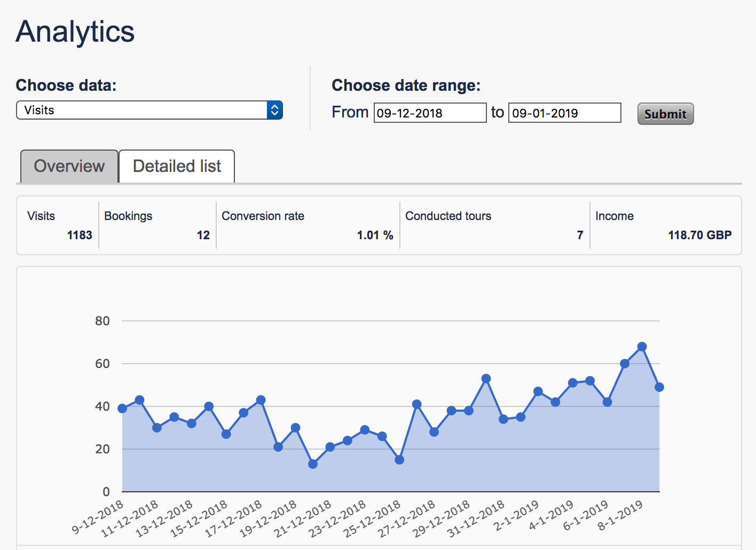Click the Bookings summary cell

pos(157,225)
